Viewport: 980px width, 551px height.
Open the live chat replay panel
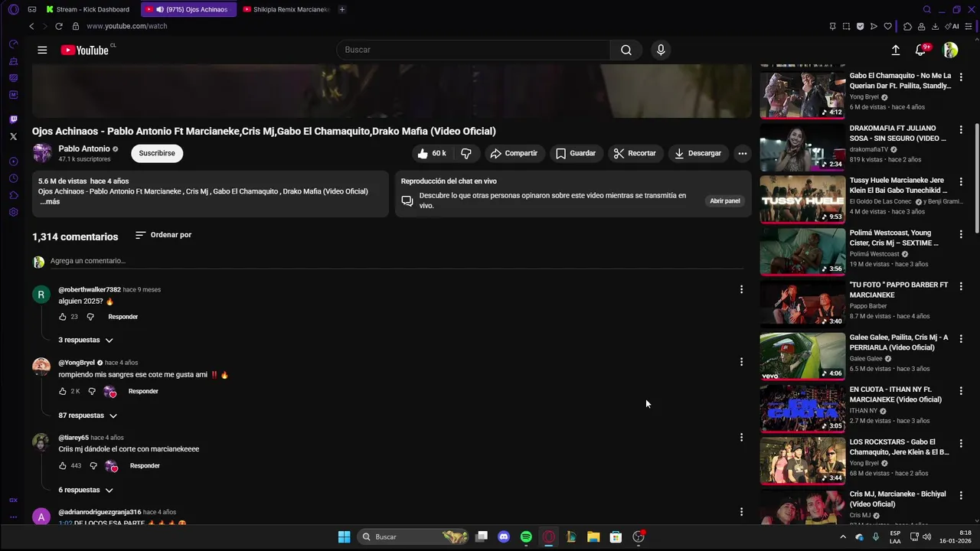[x=724, y=201]
